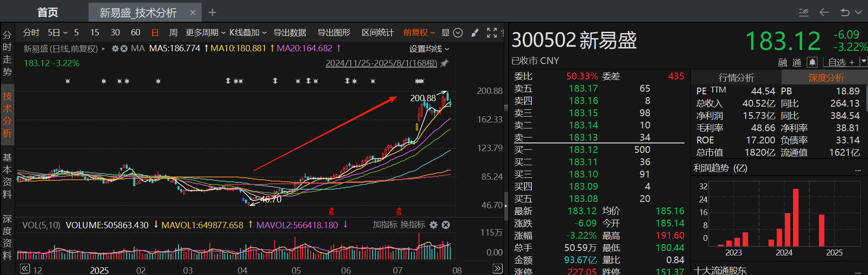This screenshot has width=868, height=275.
Task: Click the 导出数据 button
Action: tap(289, 33)
